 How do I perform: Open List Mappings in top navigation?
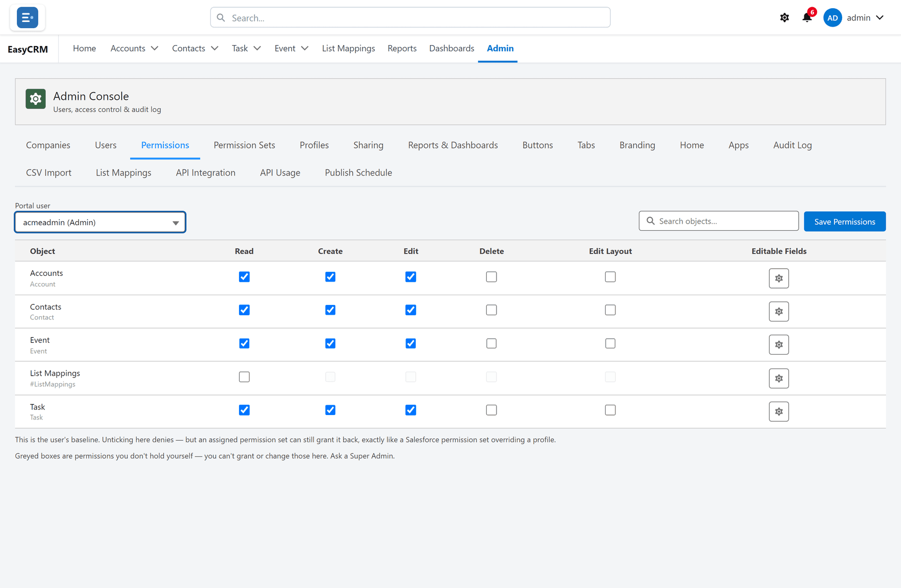[349, 49]
